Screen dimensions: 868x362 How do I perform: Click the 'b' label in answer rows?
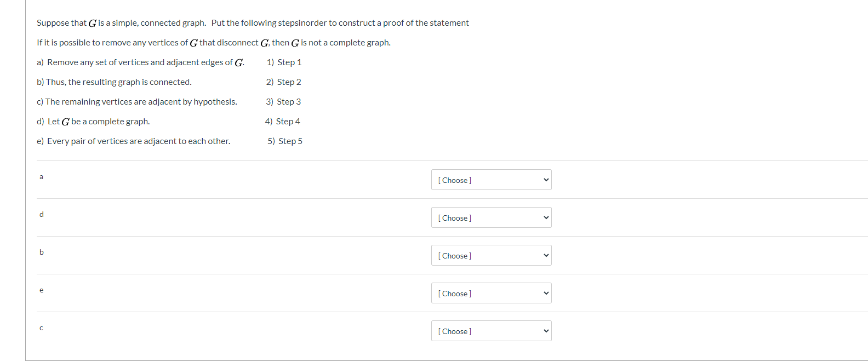pos(41,252)
